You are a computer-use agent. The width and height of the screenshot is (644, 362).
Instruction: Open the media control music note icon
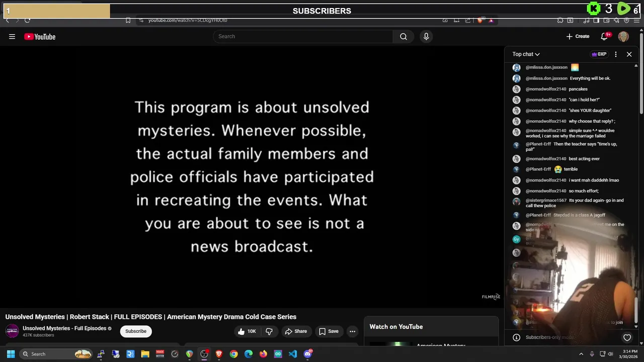click(x=586, y=20)
